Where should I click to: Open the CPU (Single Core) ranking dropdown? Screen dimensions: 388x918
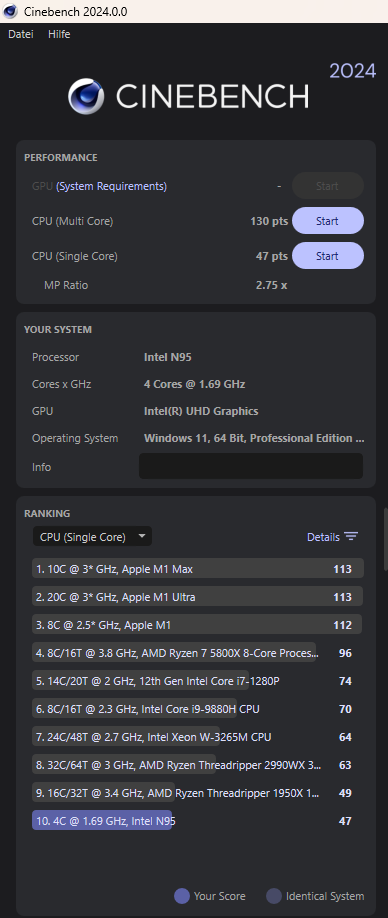[92, 537]
